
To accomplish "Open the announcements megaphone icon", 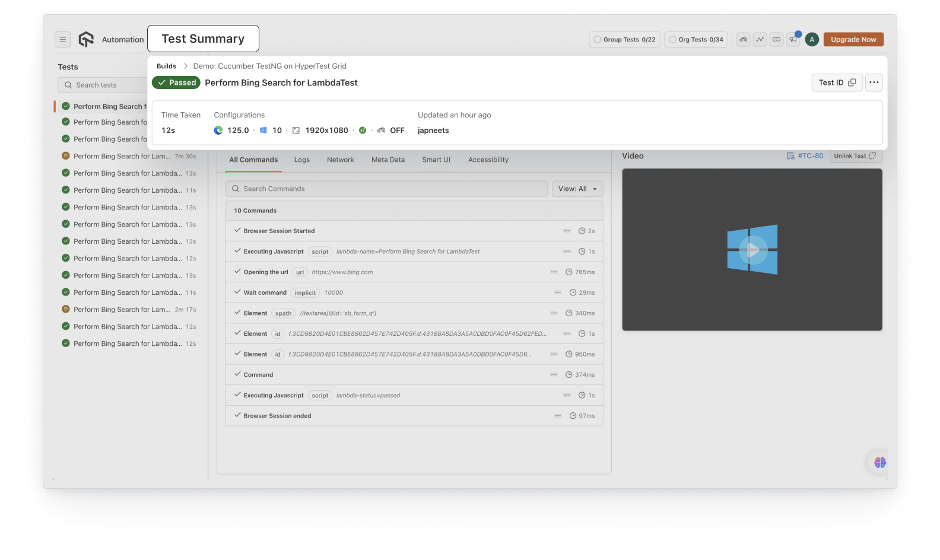I will click(793, 40).
